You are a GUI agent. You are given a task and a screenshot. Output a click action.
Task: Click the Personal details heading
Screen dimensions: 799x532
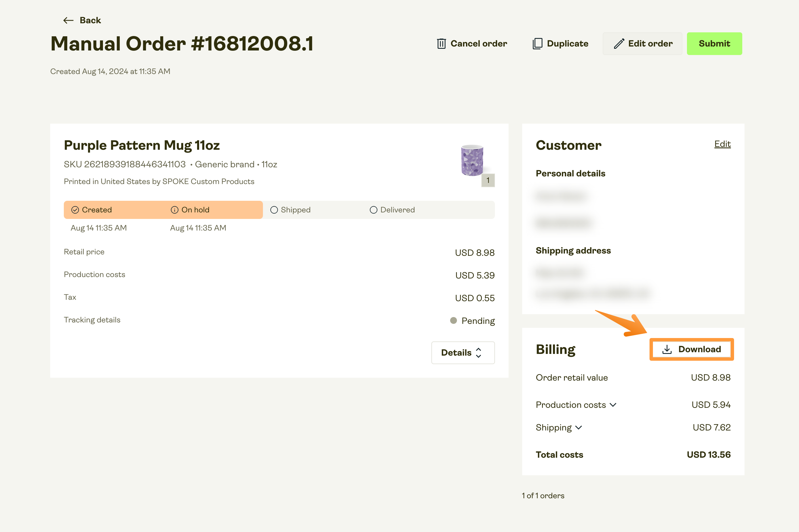tap(570, 173)
